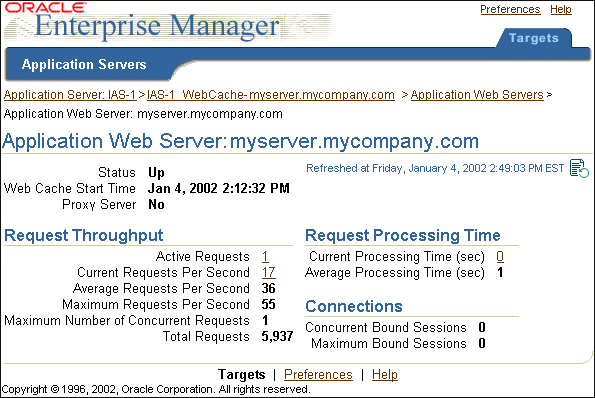Select the Refreshed at Friday, January 4 timestamp
This screenshot has width=595, height=398.
[435, 168]
